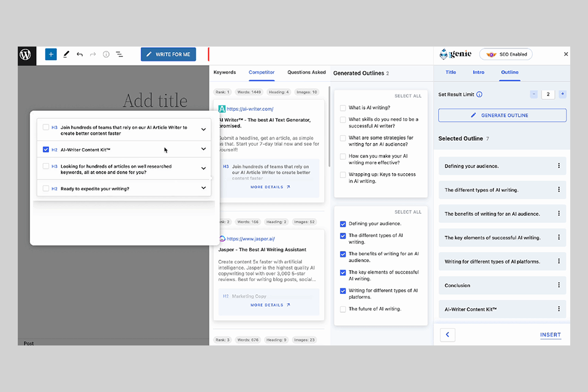Open the Title tab in genie panel
Screen dimensions: 588x392
coord(451,72)
